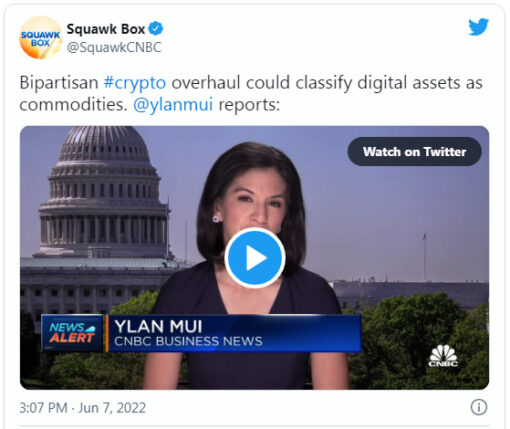Click the Jun 7, 2022 date
Image resolution: width=510 pixels, height=429 pixels.
point(112,408)
